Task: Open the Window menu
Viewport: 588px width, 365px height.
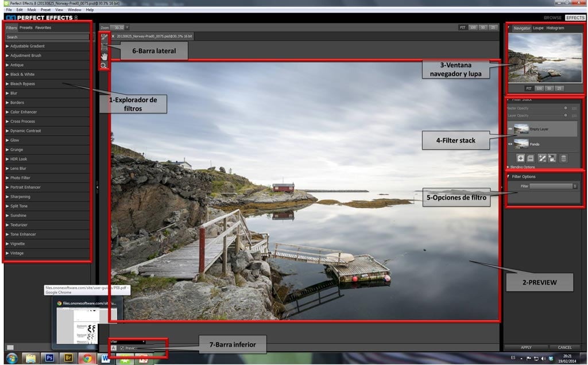Action: coord(74,10)
